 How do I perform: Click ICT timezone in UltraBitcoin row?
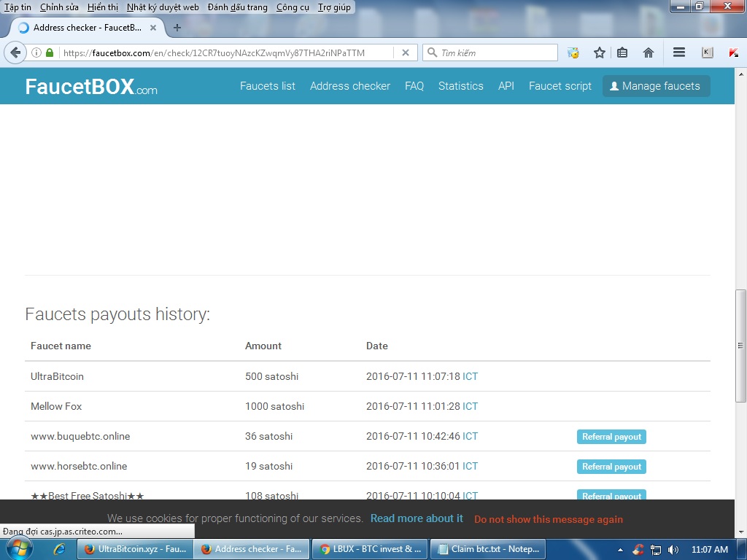(x=470, y=377)
